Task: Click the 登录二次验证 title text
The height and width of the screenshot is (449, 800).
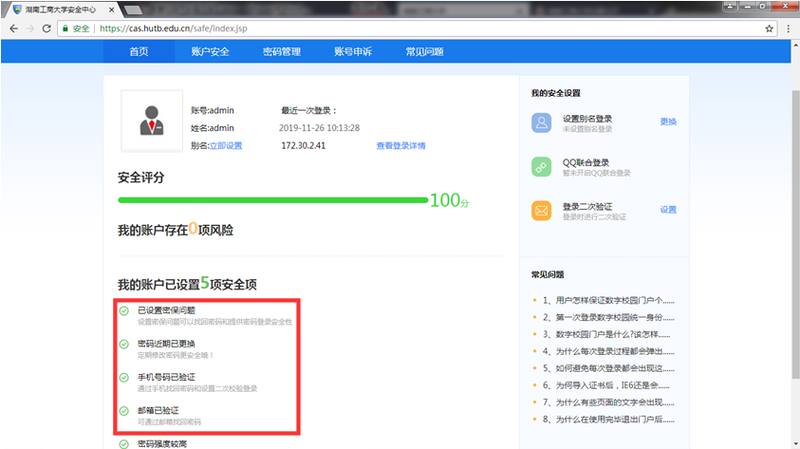Action: 587,207
